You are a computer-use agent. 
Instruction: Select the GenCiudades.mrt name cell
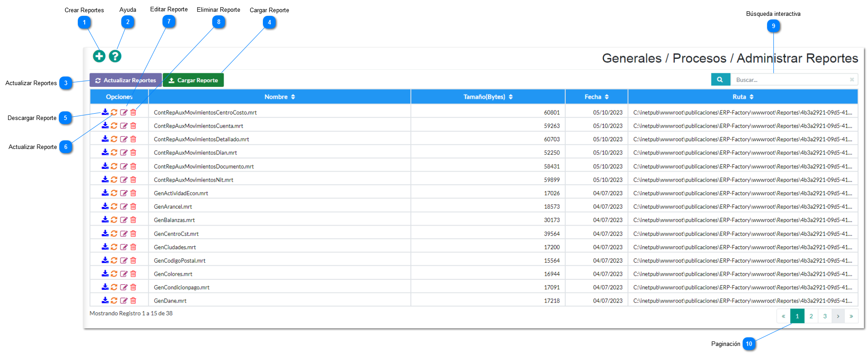tap(280, 247)
